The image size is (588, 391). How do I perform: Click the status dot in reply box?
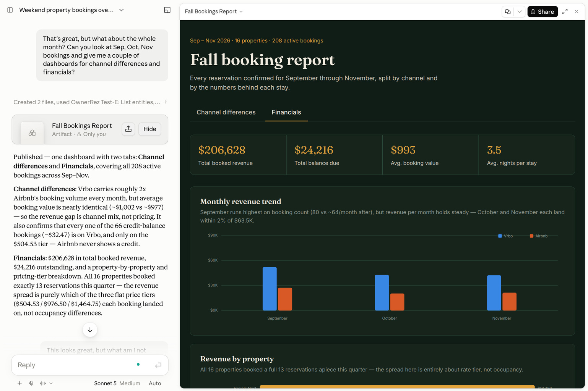[x=138, y=364]
